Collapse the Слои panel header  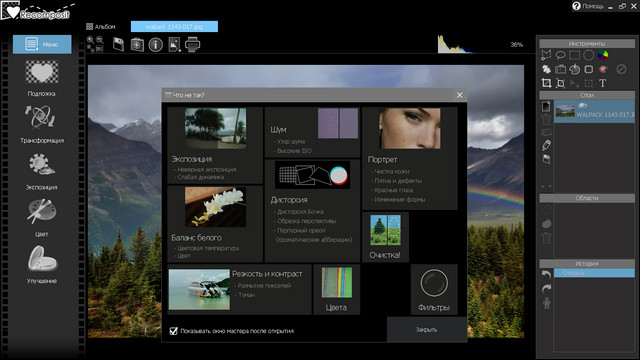pyautogui.click(x=587, y=95)
